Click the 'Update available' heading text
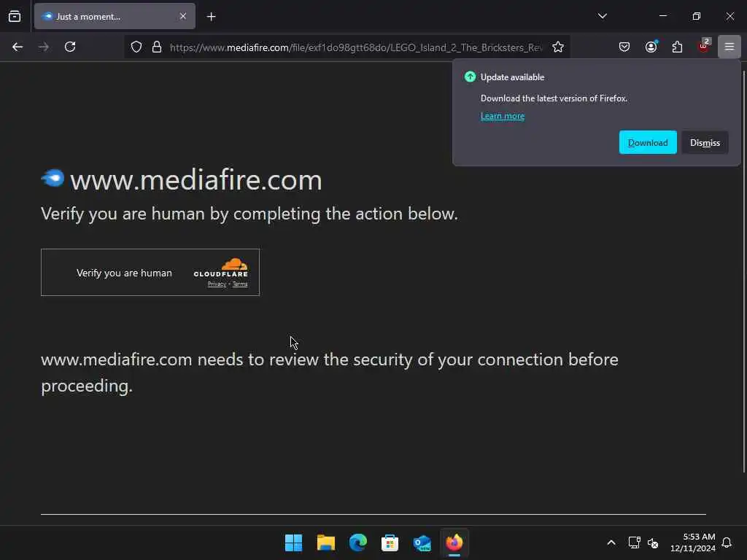This screenshot has width=747, height=560. coord(512,77)
